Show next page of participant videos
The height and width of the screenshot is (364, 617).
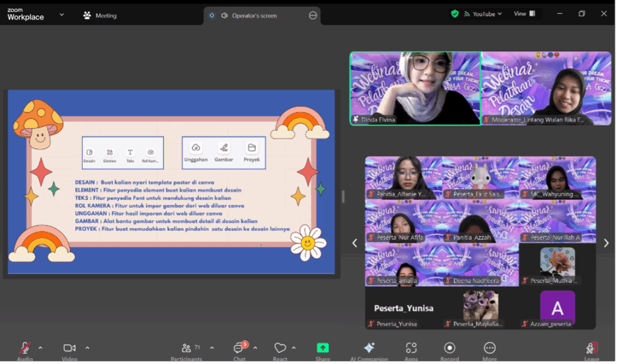click(x=606, y=243)
